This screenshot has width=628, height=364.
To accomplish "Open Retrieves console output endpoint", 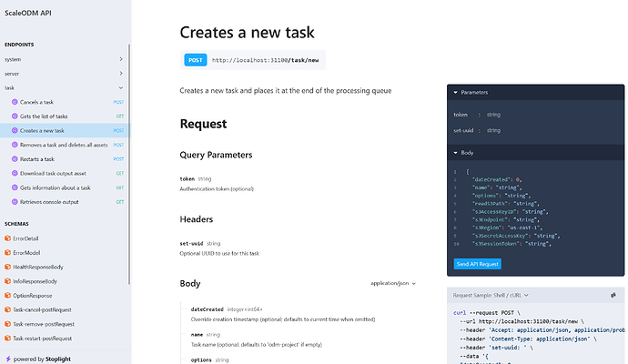I will click(66, 202).
